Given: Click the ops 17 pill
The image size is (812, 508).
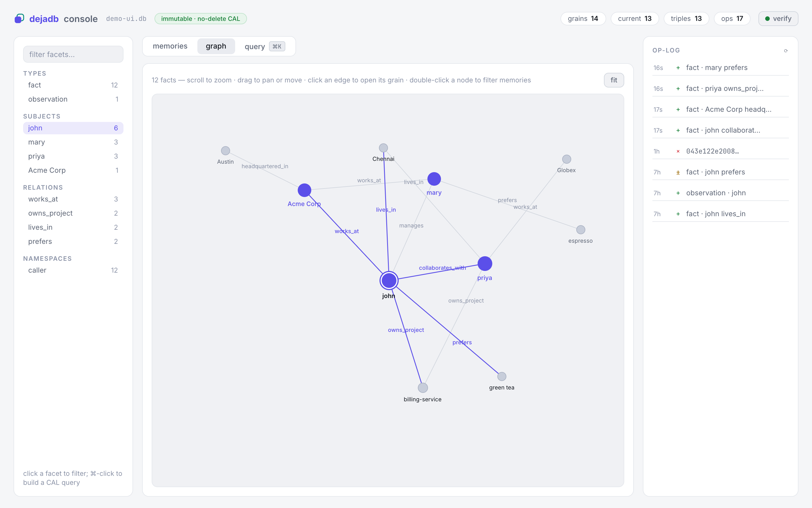Looking at the screenshot, I should 732,18.
